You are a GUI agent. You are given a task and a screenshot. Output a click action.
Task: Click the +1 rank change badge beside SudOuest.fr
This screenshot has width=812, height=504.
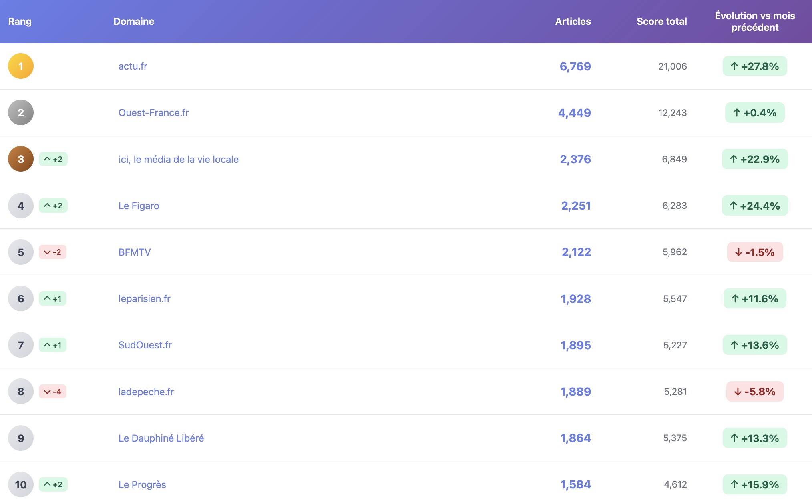52,345
